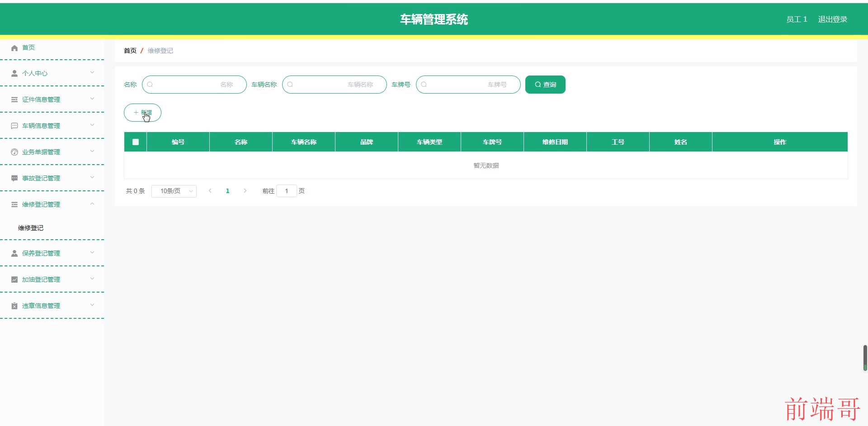Collapse the 维修登记管理 menu chevron

pyautogui.click(x=92, y=204)
